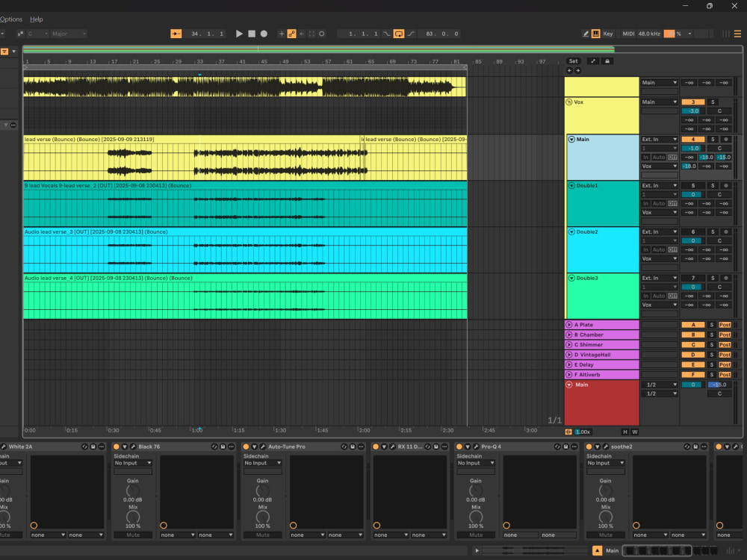Screen dimensions: 747x560
Task: Solo the Double1 track
Action: (x=713, y=186)
